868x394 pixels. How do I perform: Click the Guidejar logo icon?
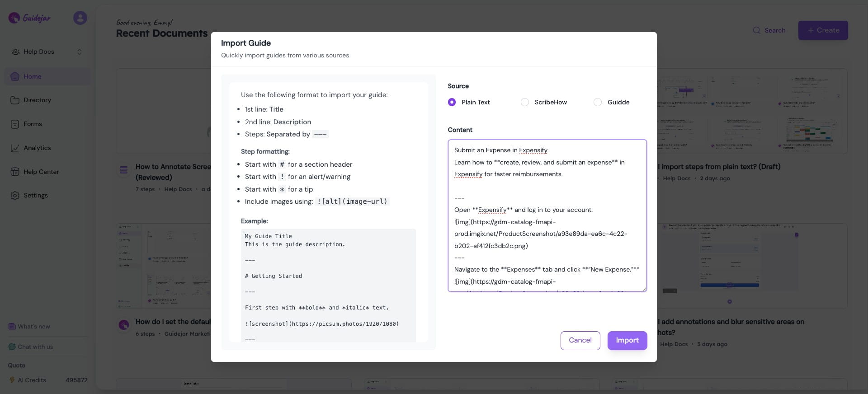[14, 18]
